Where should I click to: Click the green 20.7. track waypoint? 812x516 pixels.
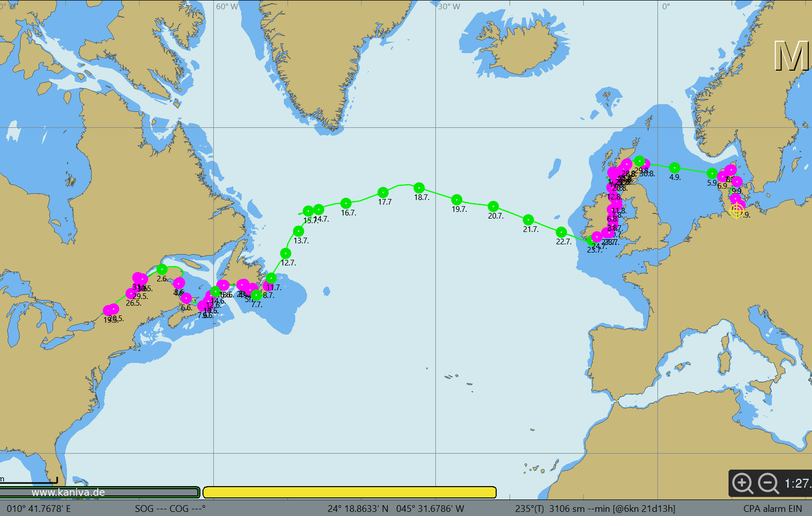493,206
